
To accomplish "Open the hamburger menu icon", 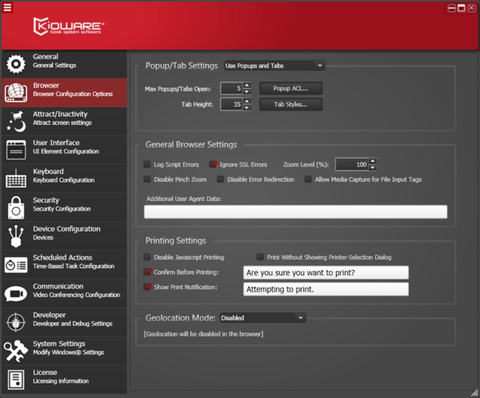I will pos(7,7).
